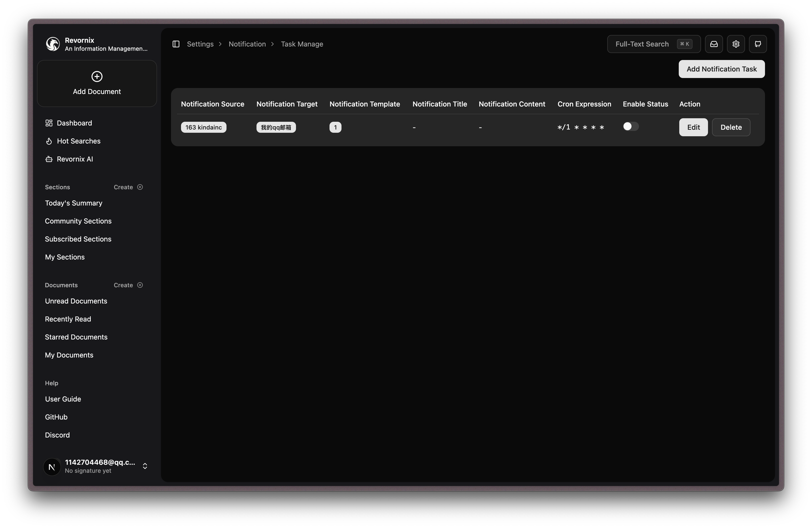The width and height of the screenshot is (812, 528).
Task: Click the plus icon beside Sections Create
Action: 140,187
